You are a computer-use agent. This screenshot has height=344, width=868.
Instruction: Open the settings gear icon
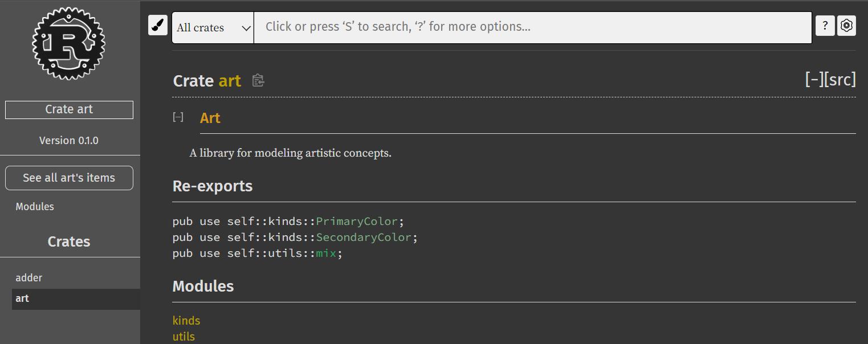pyautogui.click(x=846, y=26)
